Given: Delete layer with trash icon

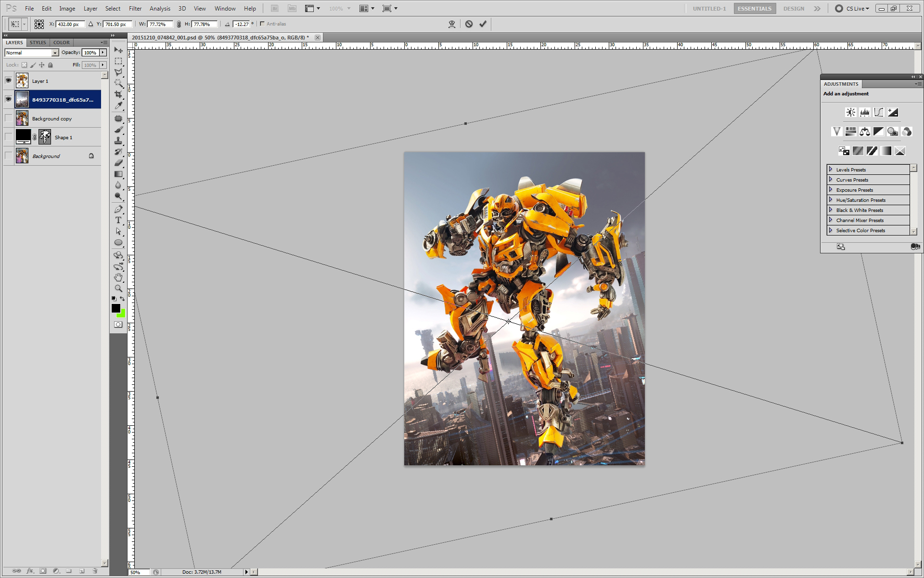Looking at the screenshot, I should click(95, 571).
